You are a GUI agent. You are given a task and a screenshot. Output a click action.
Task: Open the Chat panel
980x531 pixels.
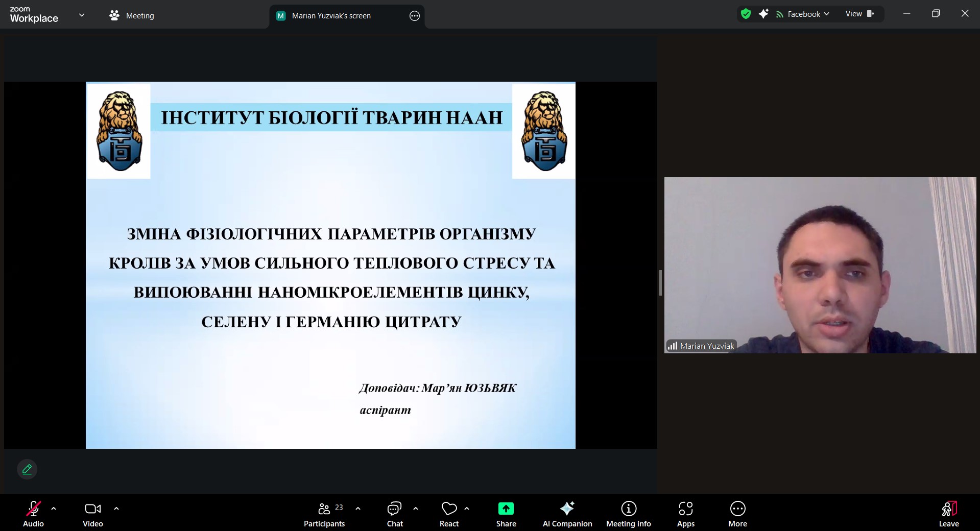pyautogui.click(x=394, y=513)
